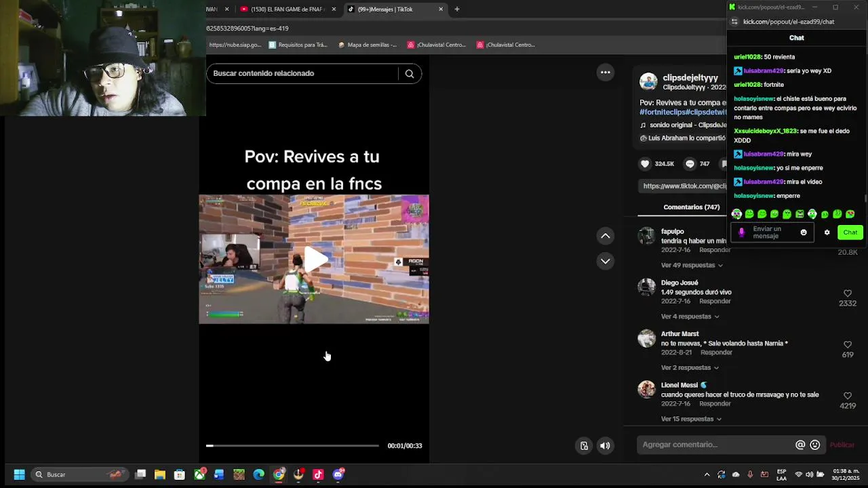
Task: Click the TikTok search magnifier icon
Action: [x=410, y=74]
